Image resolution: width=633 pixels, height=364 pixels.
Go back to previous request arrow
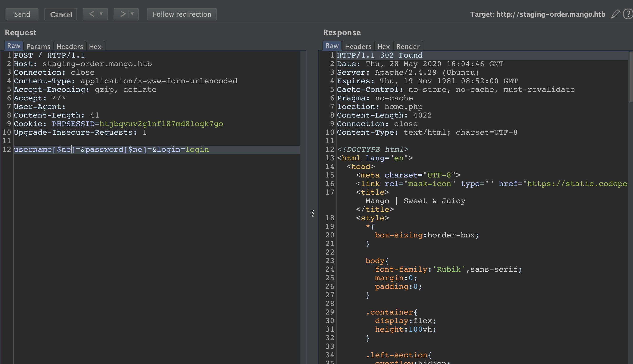[x=92, y=14]
